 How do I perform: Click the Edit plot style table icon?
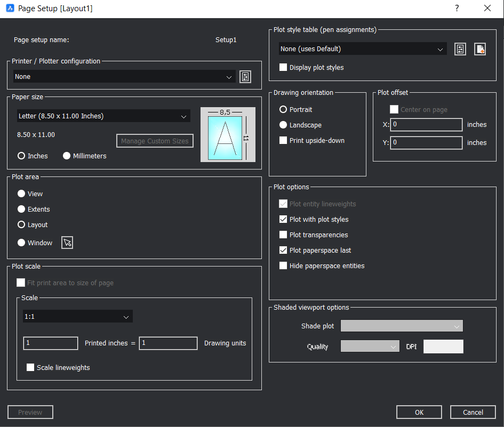coord(460,49)
